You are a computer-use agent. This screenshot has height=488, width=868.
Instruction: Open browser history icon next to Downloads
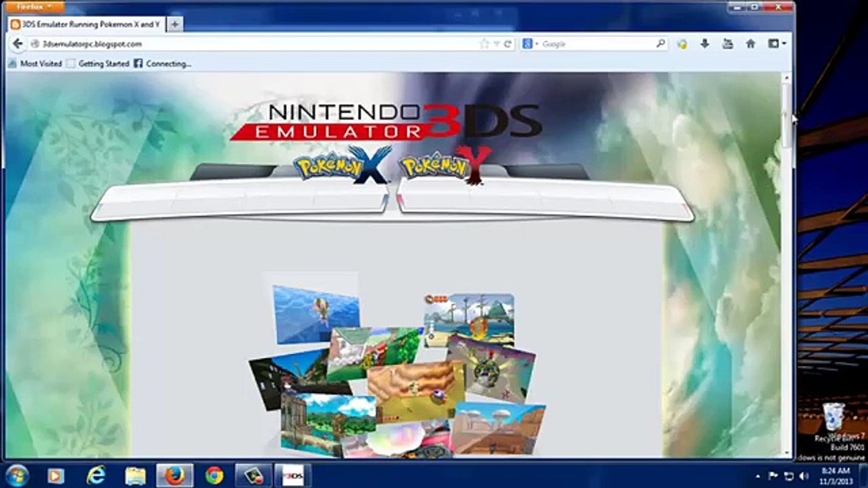pos(728,43)
